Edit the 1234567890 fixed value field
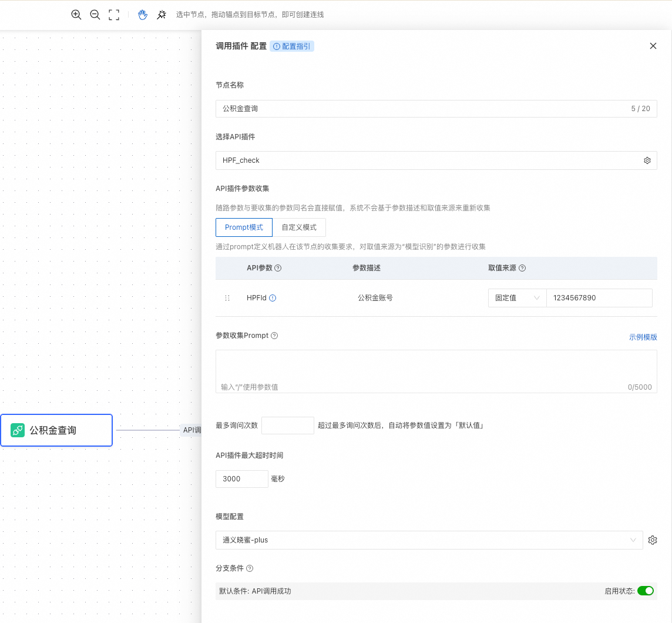Screen dimensions: 672x623 coord(599,298)
